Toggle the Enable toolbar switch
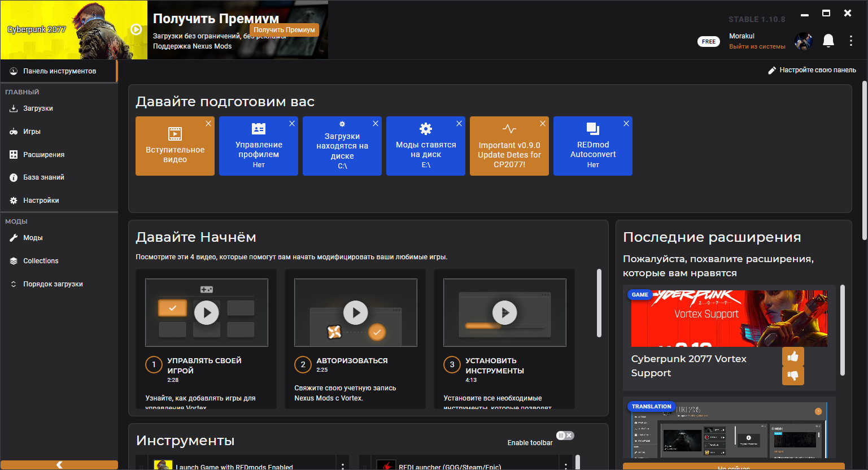This screenshot has height=470, width=868. [565, 436]
